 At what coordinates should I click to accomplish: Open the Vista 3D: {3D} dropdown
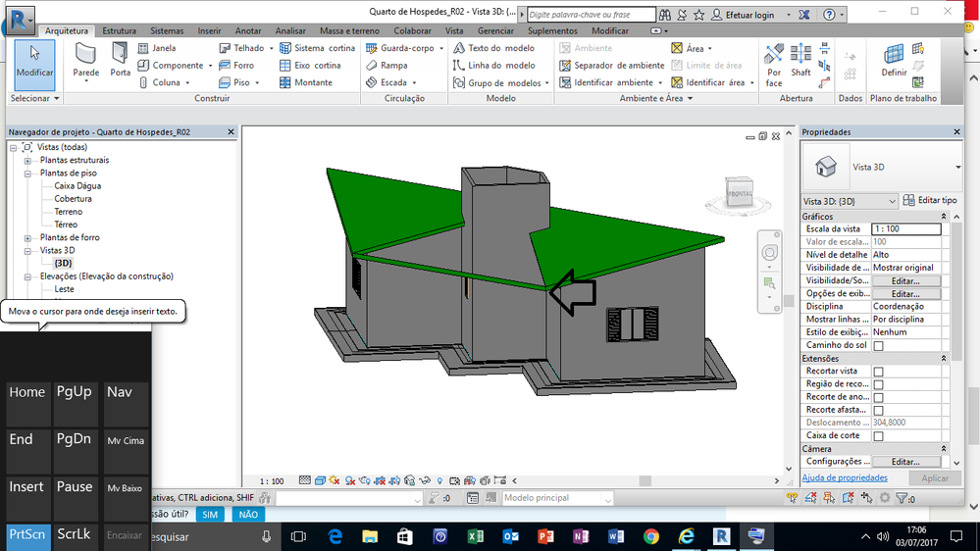tap(850, 201)
